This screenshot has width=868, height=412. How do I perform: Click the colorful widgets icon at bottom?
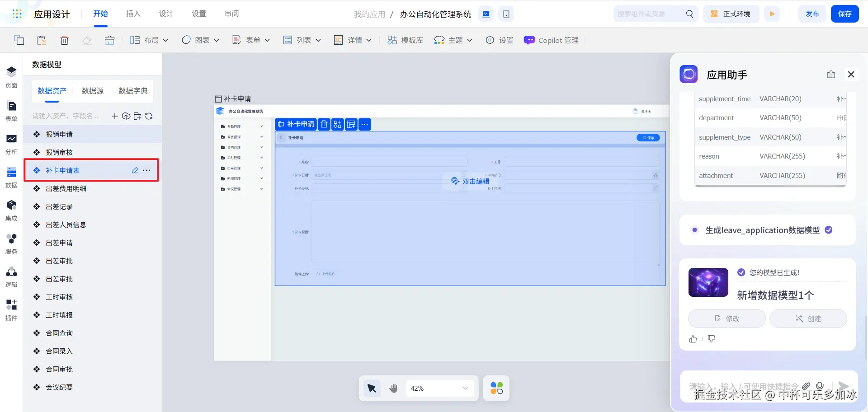496,388
